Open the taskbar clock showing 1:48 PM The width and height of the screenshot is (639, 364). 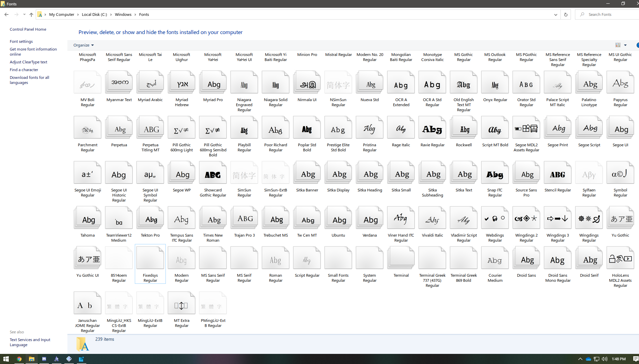click(x=619, y=359)
